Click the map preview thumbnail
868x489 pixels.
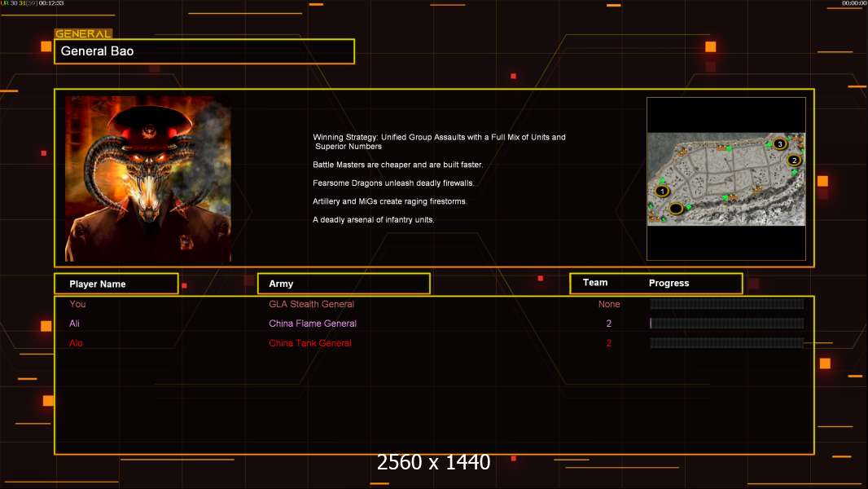(x=726, y=178)
